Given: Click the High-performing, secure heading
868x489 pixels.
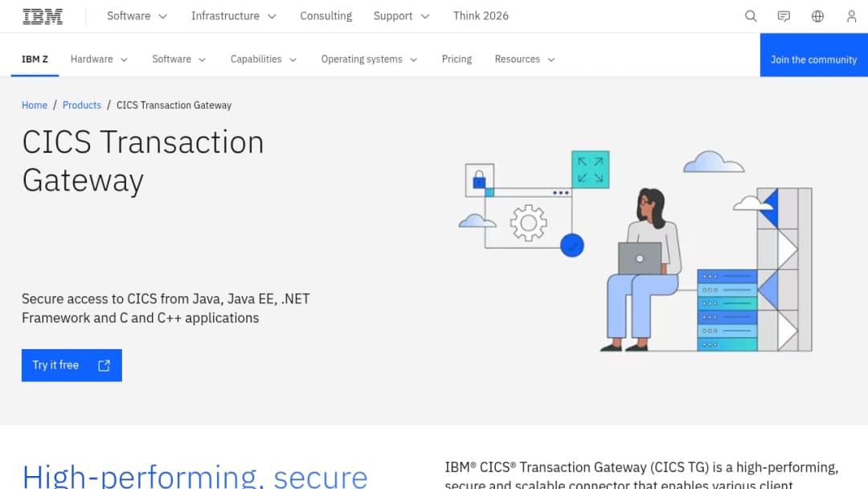Looking at the screenshot, I should pos(194,475).
